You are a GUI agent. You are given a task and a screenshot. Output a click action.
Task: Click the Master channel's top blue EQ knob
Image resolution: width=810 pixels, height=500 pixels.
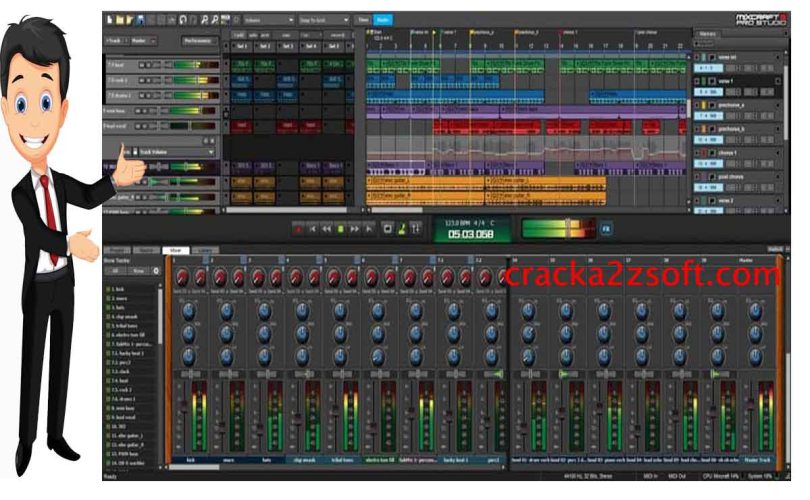pos(755,311)
